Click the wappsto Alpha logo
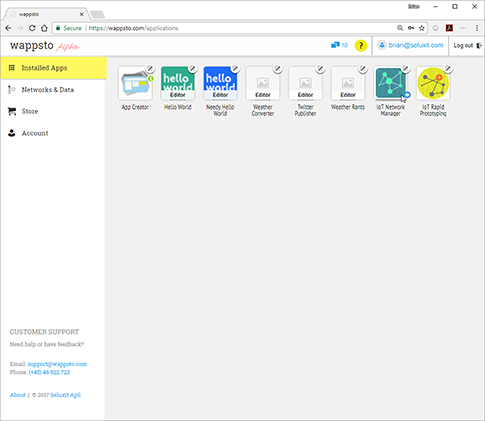Screen dimensions: 485x421 pos(45,46)
